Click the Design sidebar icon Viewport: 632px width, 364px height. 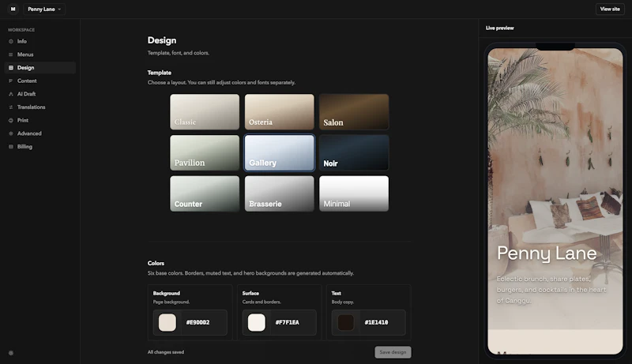[11, 68]
